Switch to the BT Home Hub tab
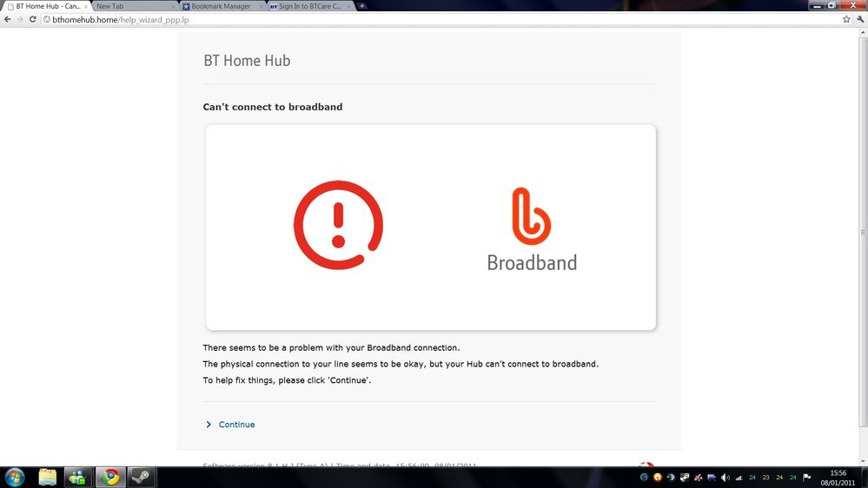868x488 pixels. pyautogui.click(x=47, y=6)
